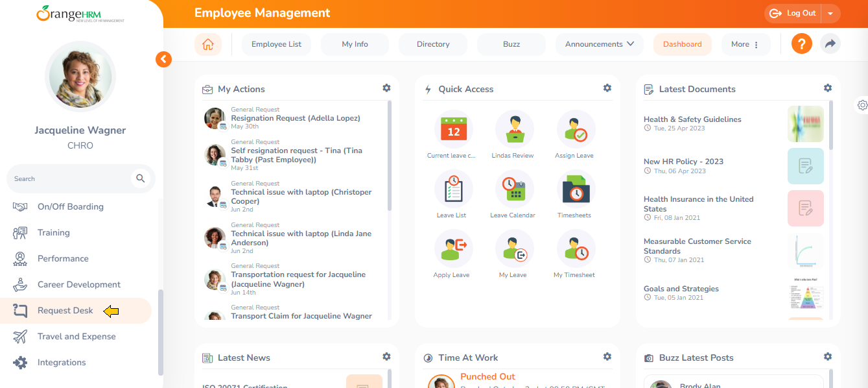Click the Assign Leave icon

pyautogui.click(x=574, y=129)
